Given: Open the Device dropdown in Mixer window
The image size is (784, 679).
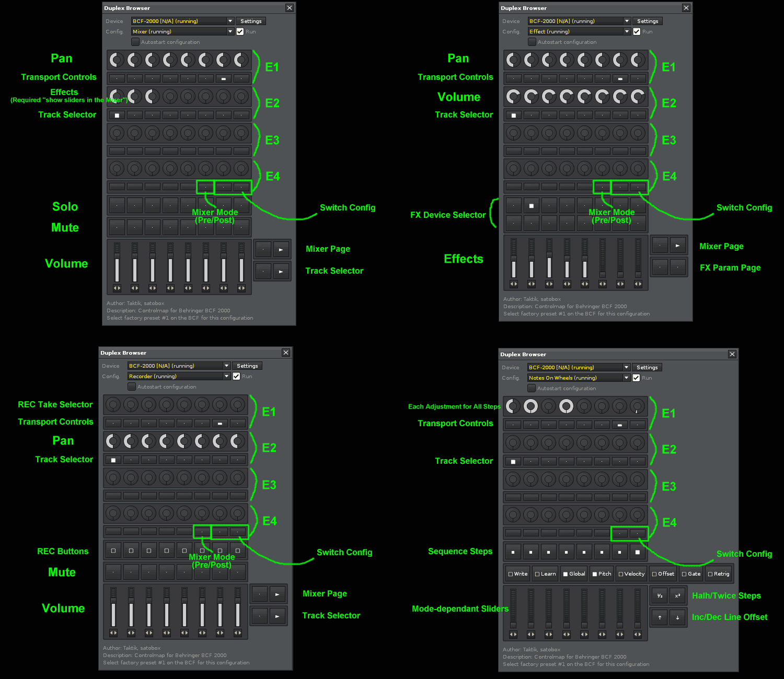Looking at the screenshot, I should 182,21.
